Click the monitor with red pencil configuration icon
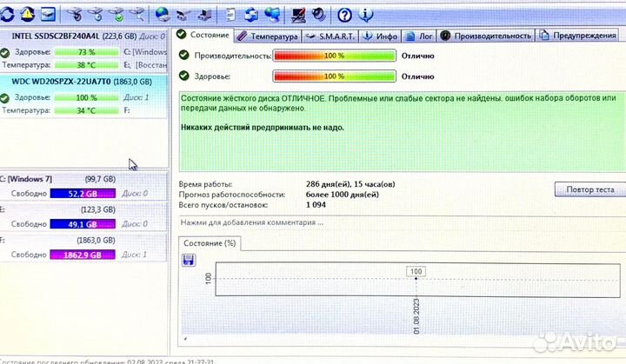 pos(298,15)
